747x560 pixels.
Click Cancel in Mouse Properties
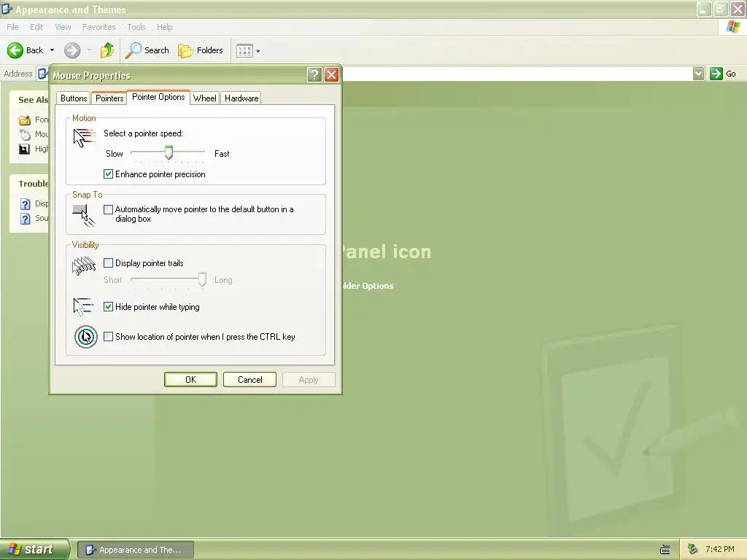coord(249,379)
